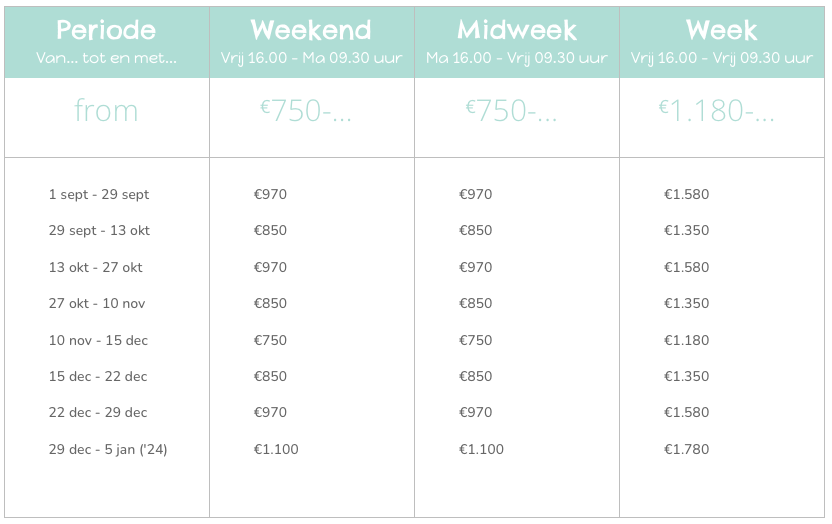
Task: Select the 1 sept - 29 sept period
Action: (99, 195)
